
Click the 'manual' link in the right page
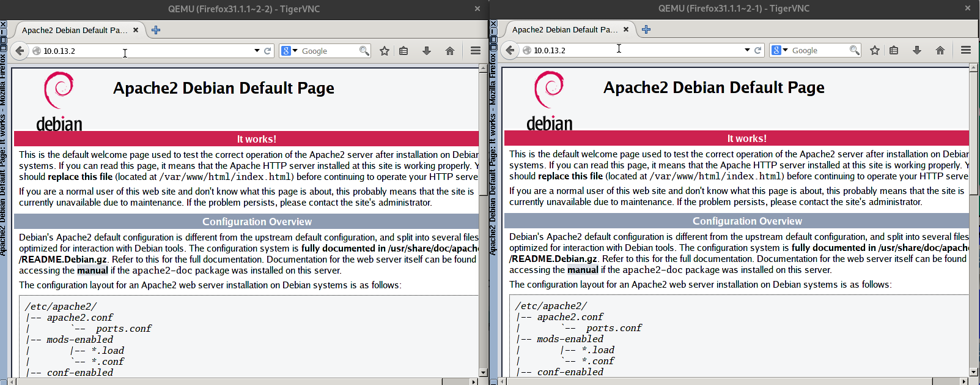click(x=583, y=270)
